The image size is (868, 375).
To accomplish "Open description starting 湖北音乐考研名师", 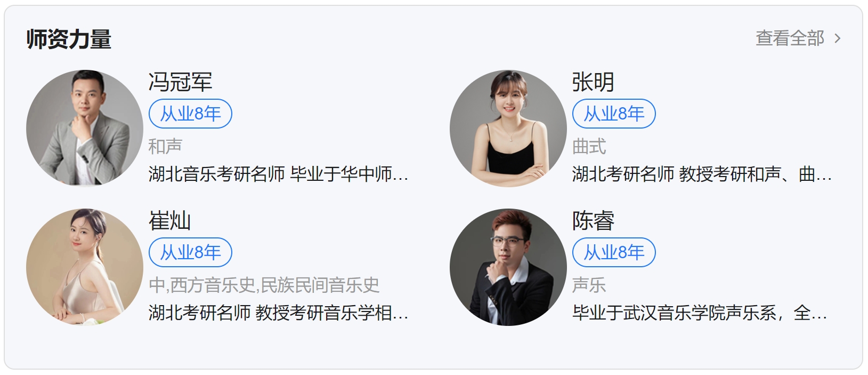I will coord(278,174).
